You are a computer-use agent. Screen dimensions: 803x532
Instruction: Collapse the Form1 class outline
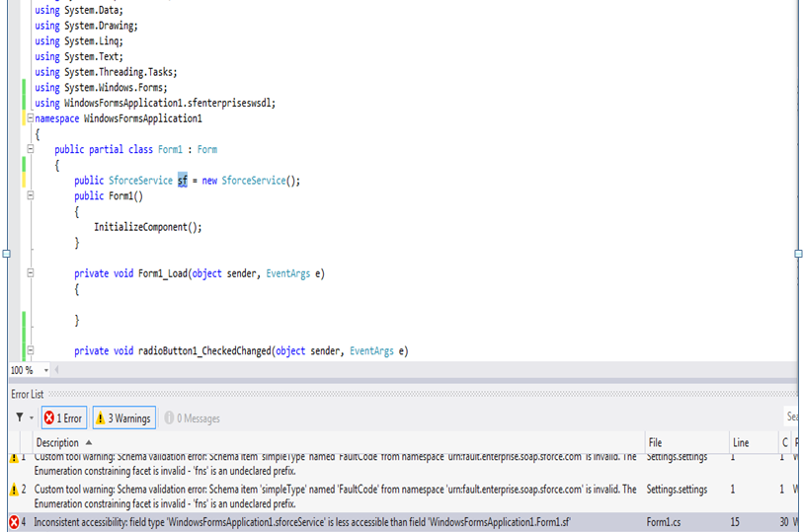point(31,149)
